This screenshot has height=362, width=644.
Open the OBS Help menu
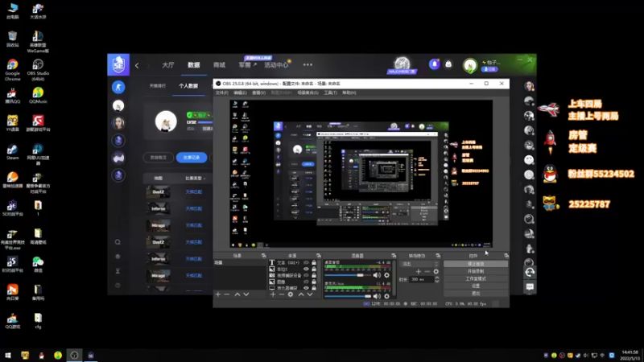(x=349, y=93)
